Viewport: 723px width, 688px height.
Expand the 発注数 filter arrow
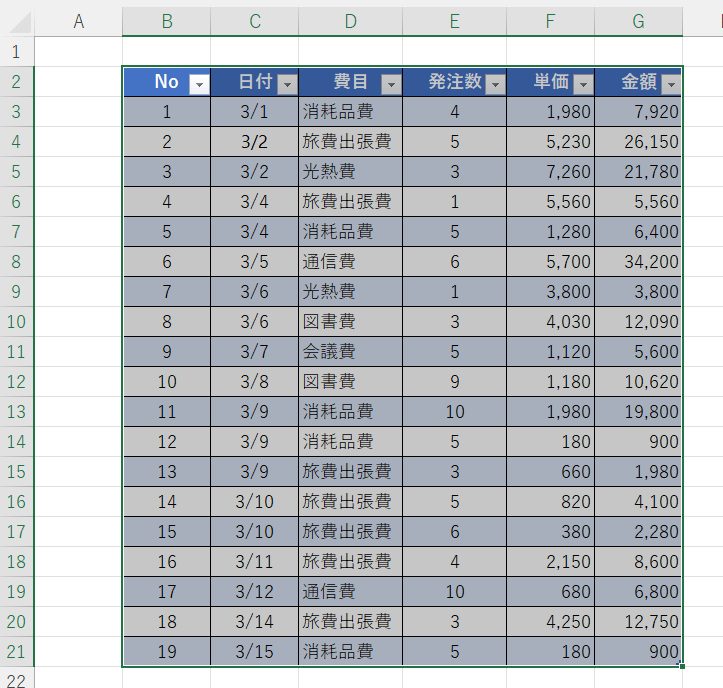click(x=495, y=85)
